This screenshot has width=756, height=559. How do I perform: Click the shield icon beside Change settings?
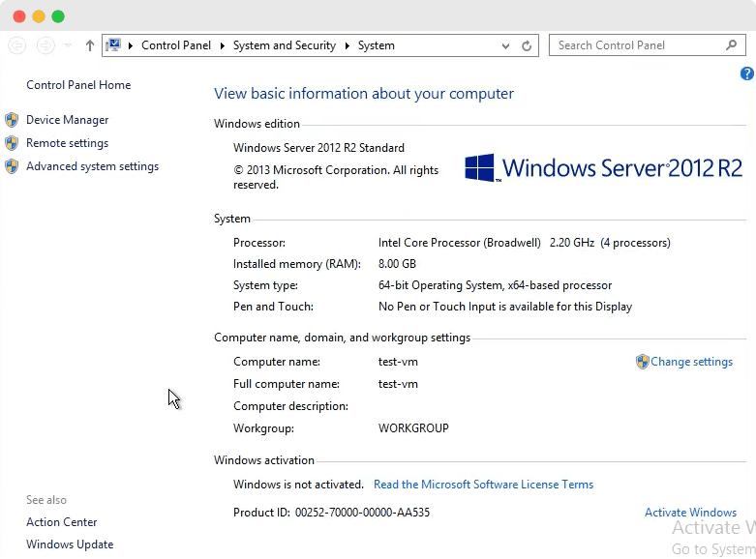pos(642,362)
